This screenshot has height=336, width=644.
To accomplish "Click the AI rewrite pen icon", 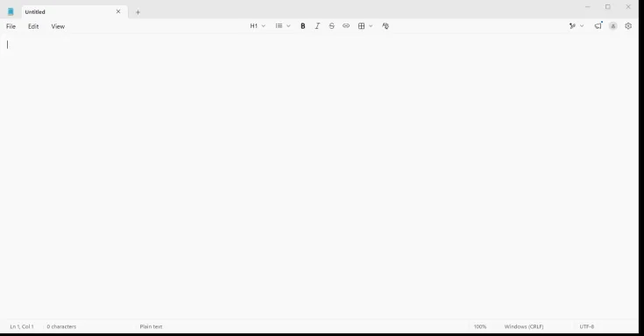I will pyautogui.click(x=572, y=26).
